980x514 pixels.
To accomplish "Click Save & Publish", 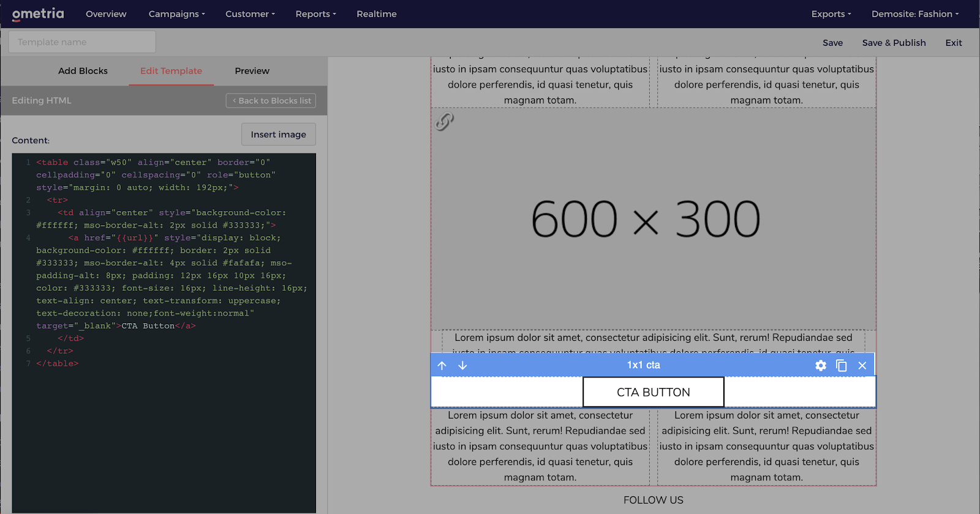I will (x=894, y=43).
